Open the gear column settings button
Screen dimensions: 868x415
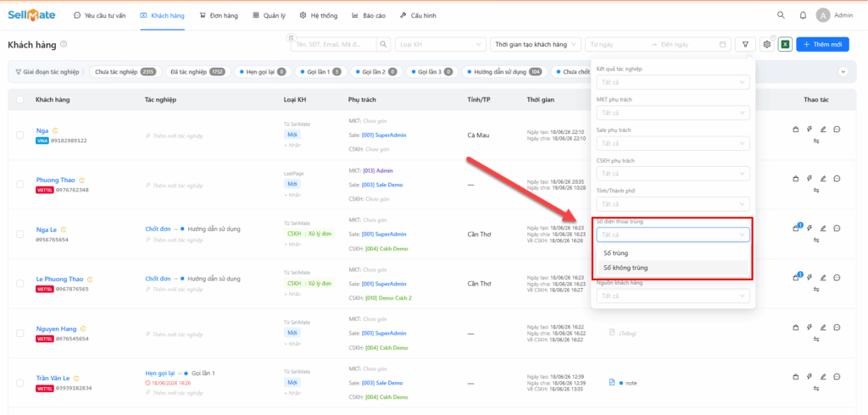766,44
